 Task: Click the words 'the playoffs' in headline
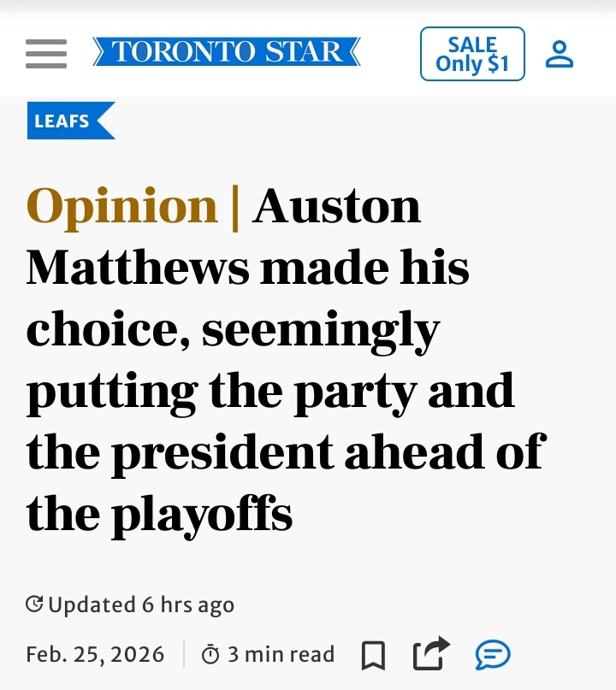pyautogui.click(x=159, y=514)
